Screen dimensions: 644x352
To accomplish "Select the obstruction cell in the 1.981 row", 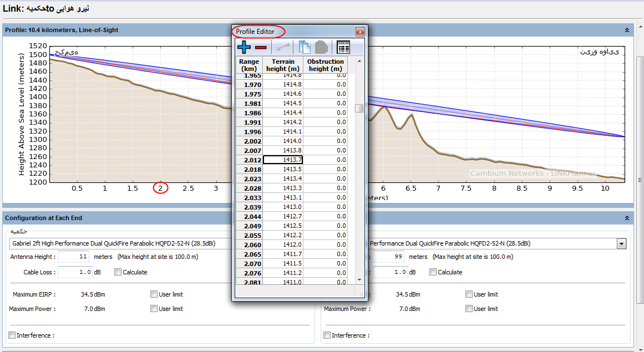I will point(325,103).
